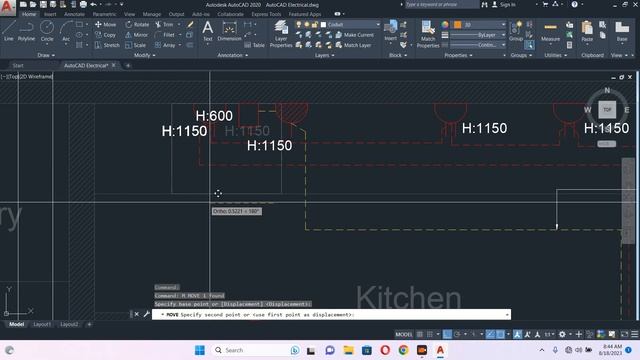
Task: Select the Line drawing tool
Action: pos(9,31)
